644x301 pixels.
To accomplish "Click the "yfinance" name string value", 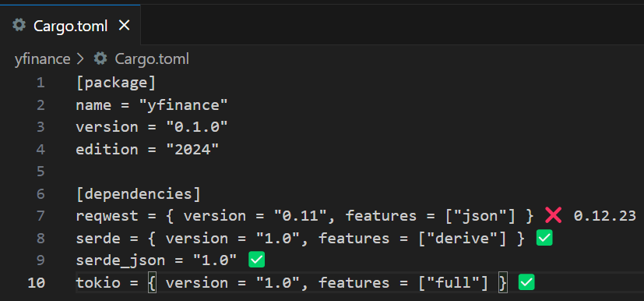I will point(183,104).
